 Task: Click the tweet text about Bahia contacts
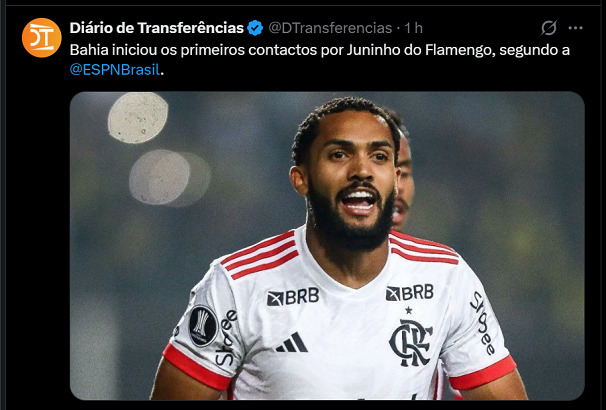(x=320, y=60)
